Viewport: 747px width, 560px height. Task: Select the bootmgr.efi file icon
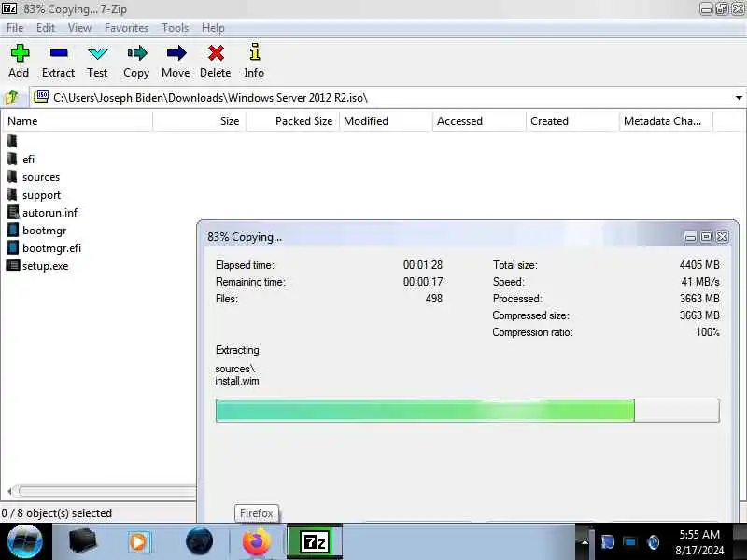click(13, 247)
